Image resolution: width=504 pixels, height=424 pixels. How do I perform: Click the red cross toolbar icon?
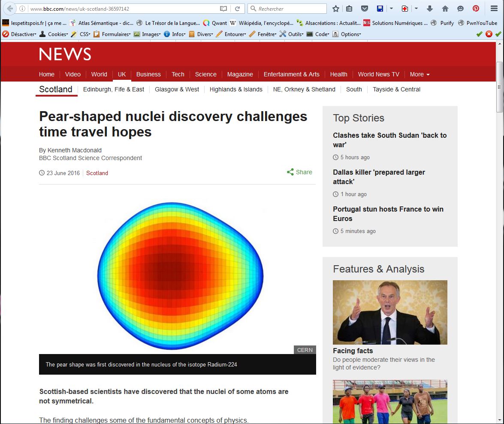(405, 9)
